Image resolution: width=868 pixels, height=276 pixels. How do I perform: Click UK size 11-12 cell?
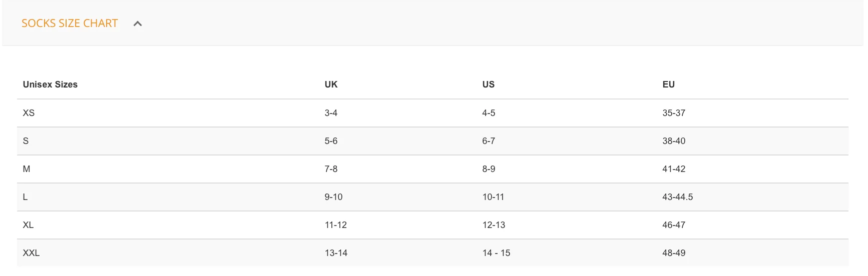(336, 225)
